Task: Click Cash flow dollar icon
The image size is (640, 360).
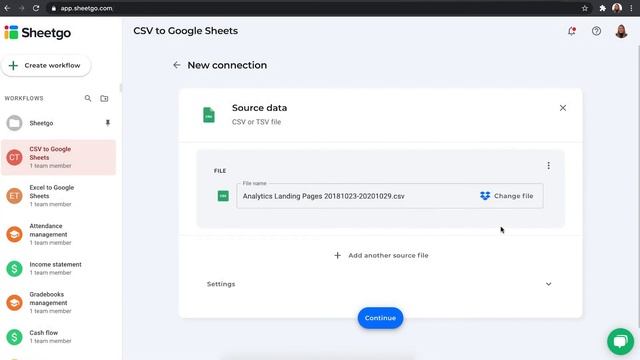Action: tap(14, 337)
